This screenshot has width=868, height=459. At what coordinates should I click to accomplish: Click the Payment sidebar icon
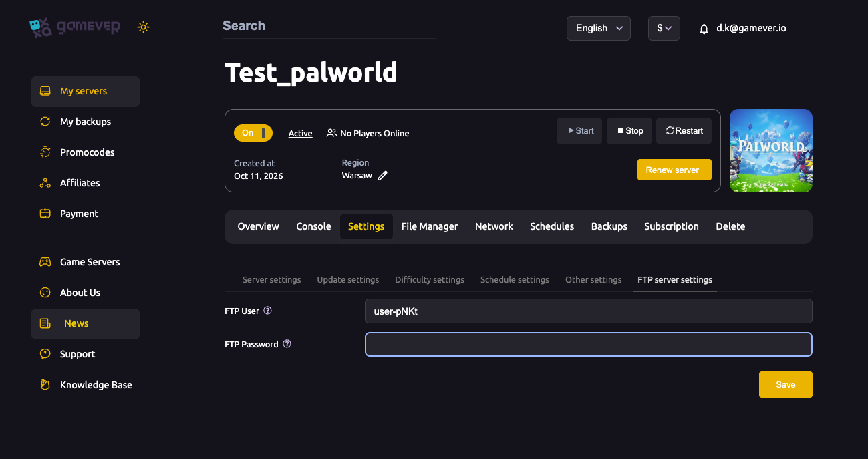(x=45, y=214)
